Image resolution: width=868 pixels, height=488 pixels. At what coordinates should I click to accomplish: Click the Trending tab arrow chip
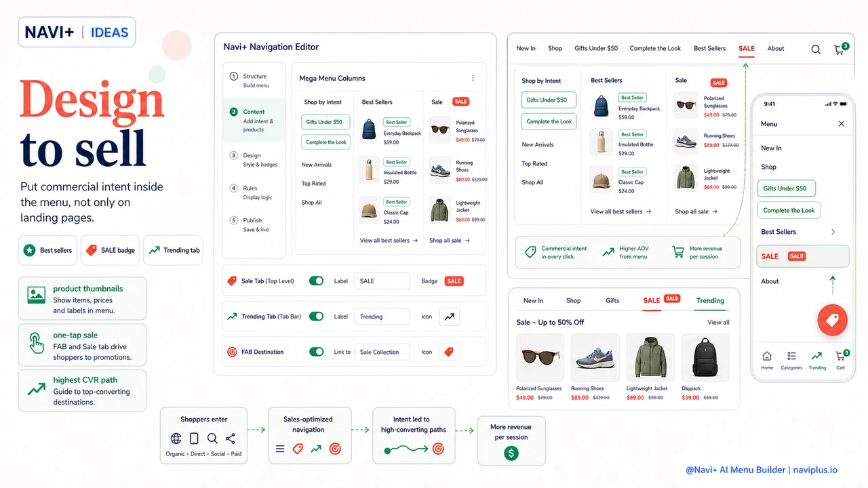click(174, 250)
